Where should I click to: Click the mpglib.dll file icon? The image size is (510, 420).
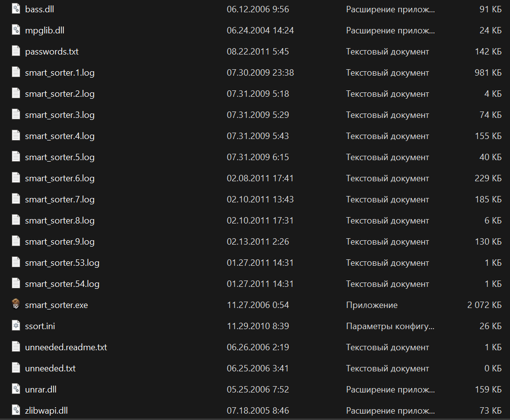[16, 29]
